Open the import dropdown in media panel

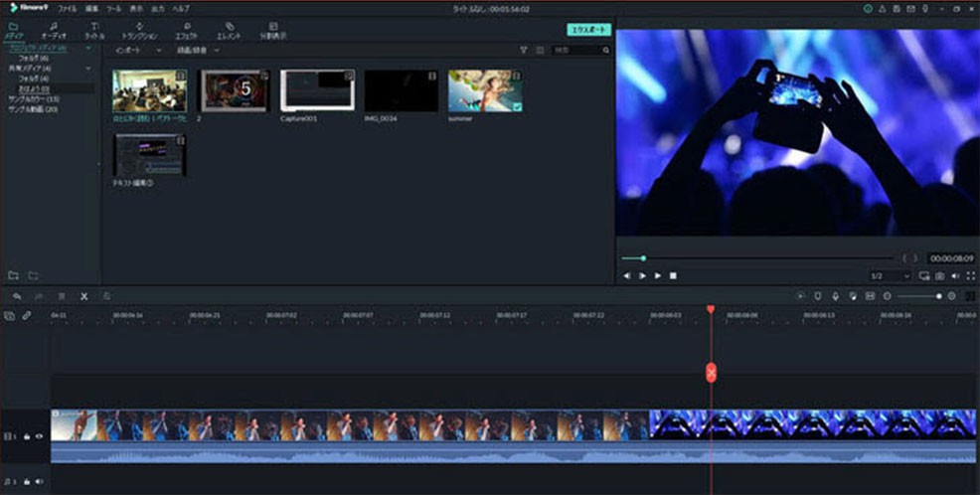(x=137, y=50)
